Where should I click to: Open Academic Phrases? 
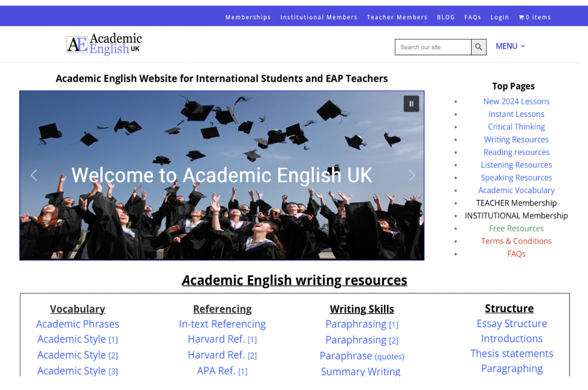(77, 324)
